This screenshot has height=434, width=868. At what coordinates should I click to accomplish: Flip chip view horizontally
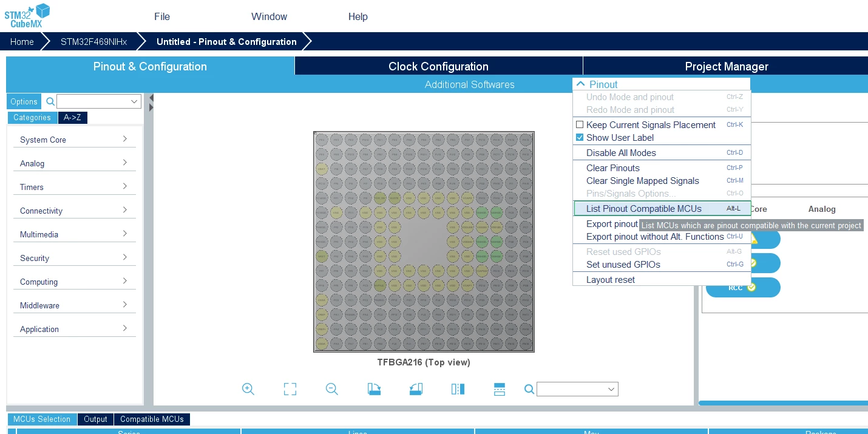[458, 389]
